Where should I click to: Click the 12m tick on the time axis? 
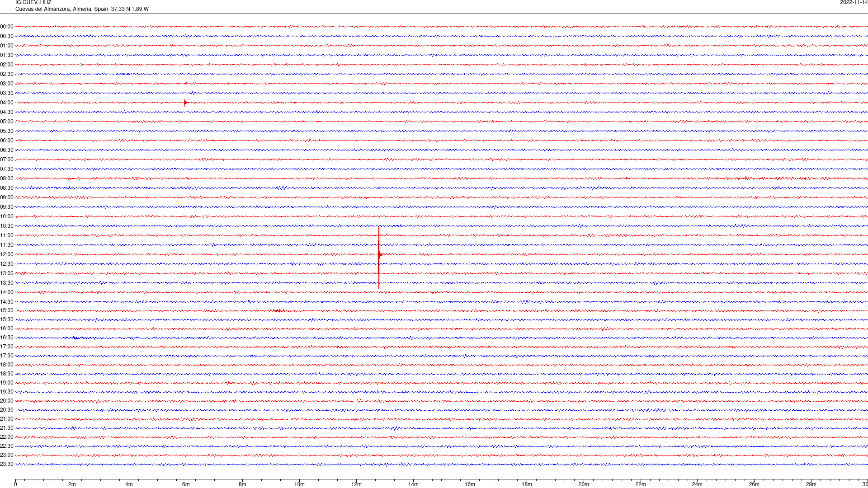pyautogui.click(x=356, y=484)
